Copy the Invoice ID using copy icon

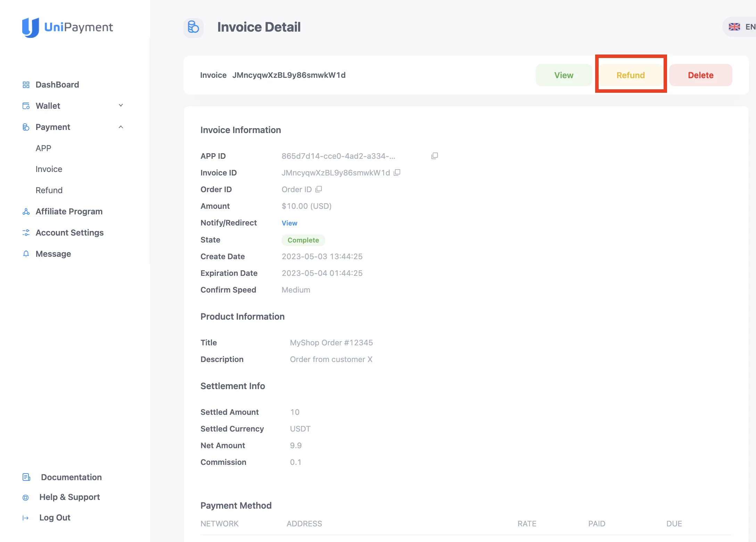397,172
